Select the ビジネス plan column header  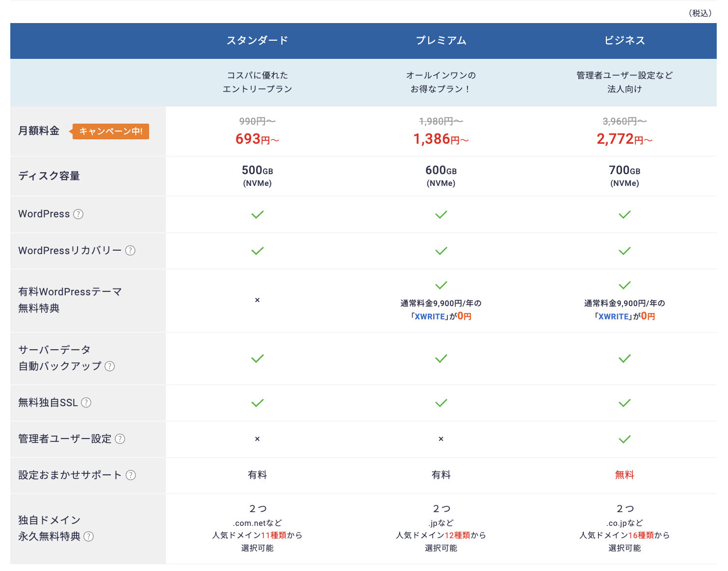624,41
